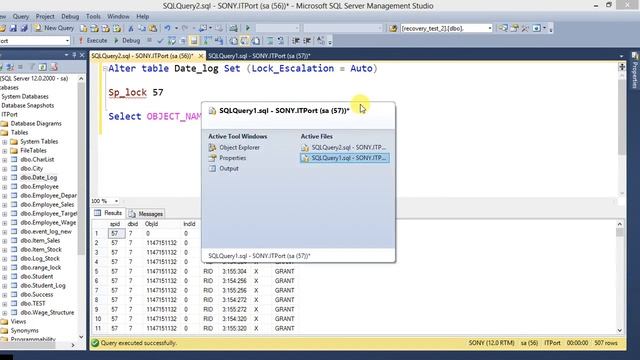Viewport: 640px width, 360px height.
Task: Select SQLQuery2.sql in Active Files list
Action: click(x=344, y=147)
